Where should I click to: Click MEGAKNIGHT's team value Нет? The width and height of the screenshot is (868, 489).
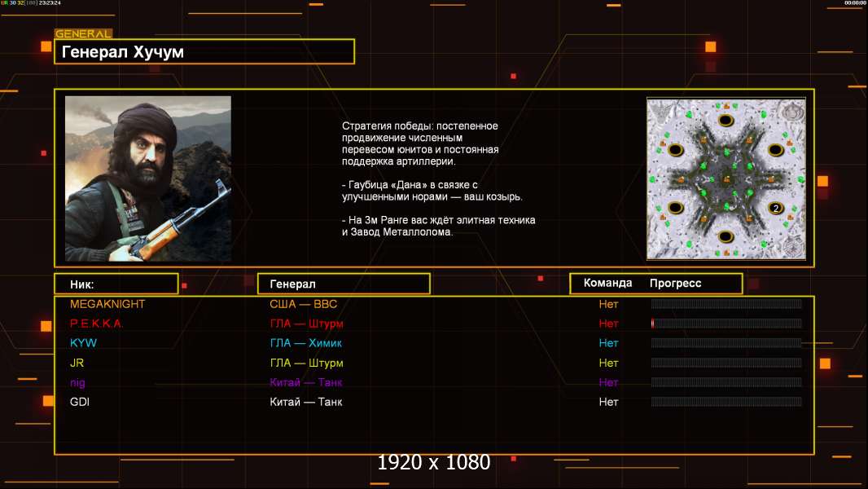tap(608, 304)
